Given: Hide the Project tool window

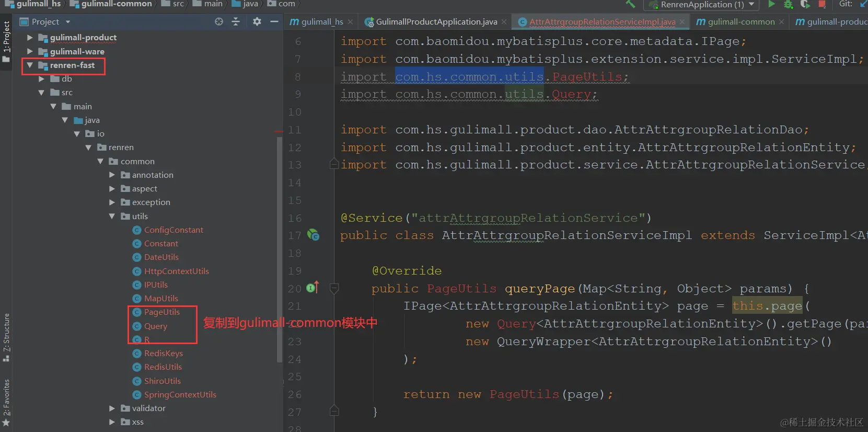Looking at the screenshot, I should (274, 21).
